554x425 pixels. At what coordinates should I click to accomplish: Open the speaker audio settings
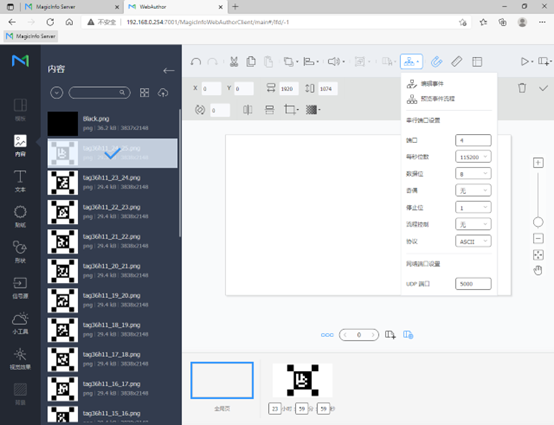336,62
